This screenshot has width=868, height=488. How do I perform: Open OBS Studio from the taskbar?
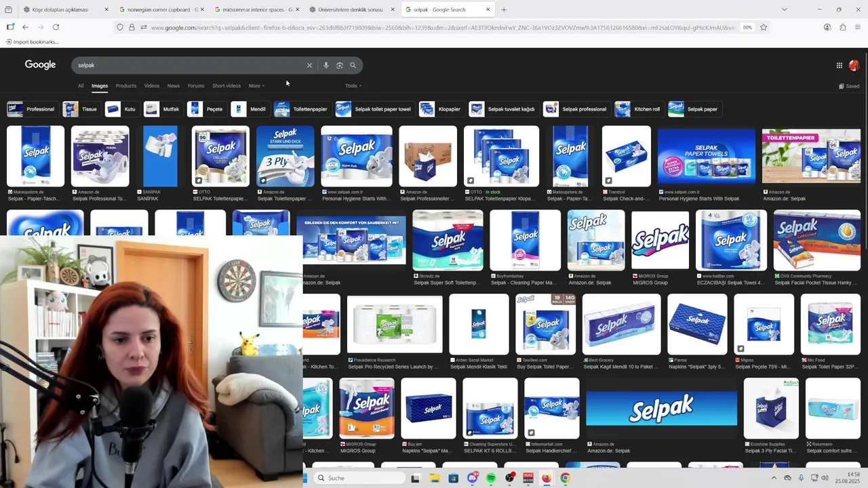[x=510, y=478]
